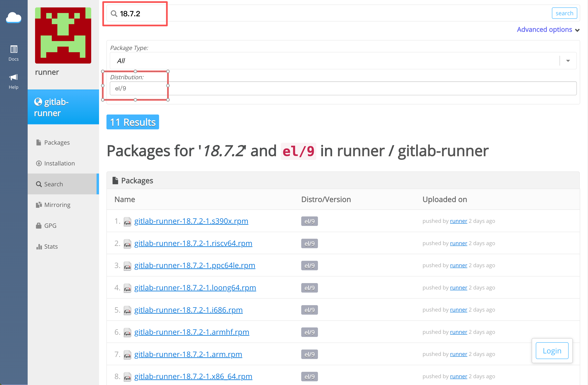The width and height of the screenshot is (588, 385).
Task: Click the Login button
Action: (x=552, y=351)
